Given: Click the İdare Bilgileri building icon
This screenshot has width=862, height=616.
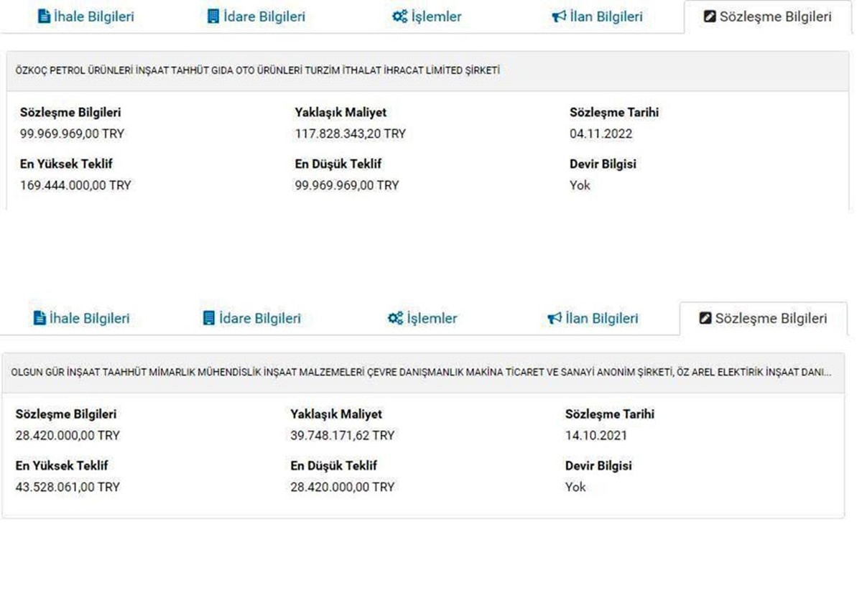Looking at the screenshot, I should 212,16.
